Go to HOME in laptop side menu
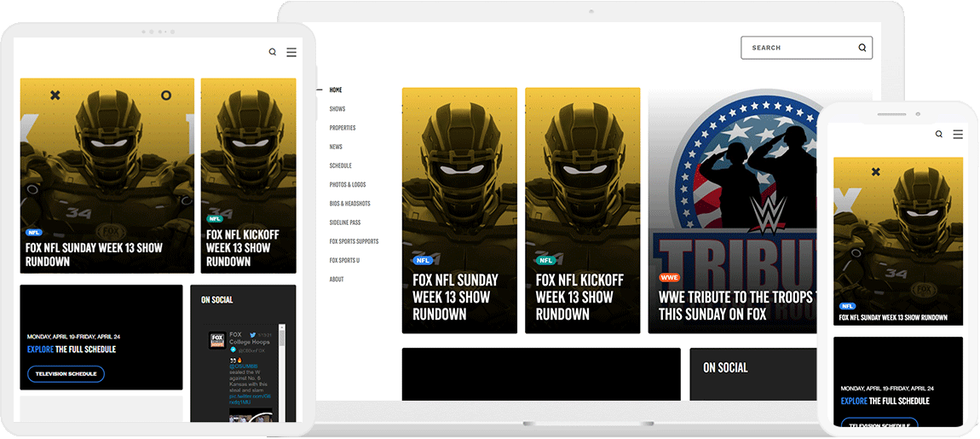This screenshot has height=439, width=980. 336,90
